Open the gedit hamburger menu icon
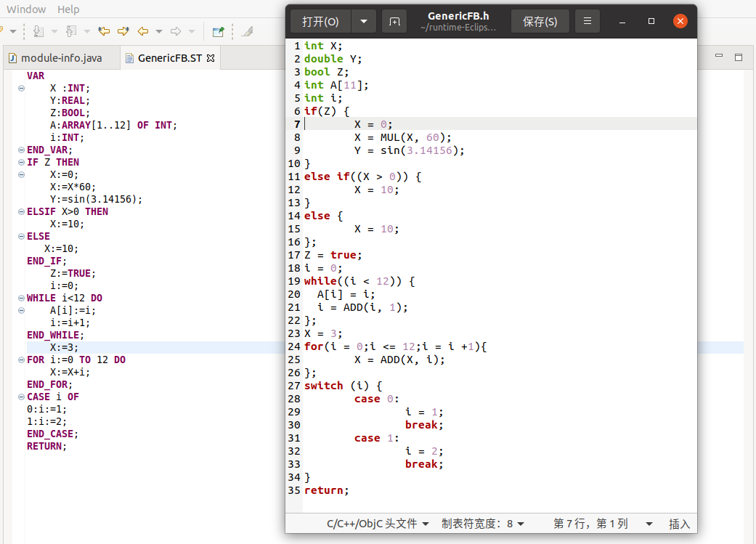 pyautogui.click(x=587, y=21)
